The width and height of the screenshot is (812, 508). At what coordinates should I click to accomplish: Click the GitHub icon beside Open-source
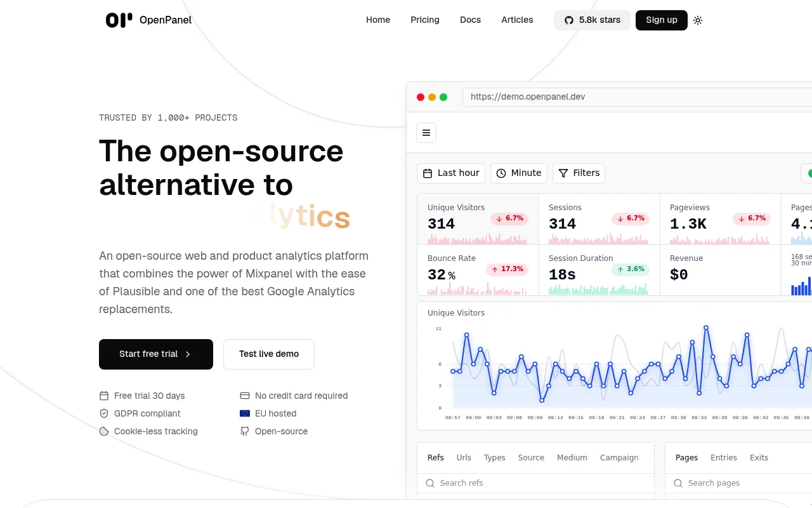245,431
